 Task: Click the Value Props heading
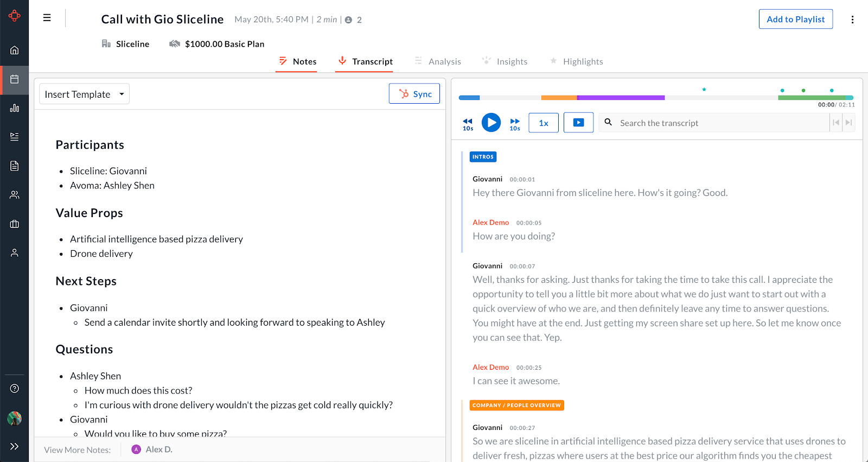coord(89,213)
